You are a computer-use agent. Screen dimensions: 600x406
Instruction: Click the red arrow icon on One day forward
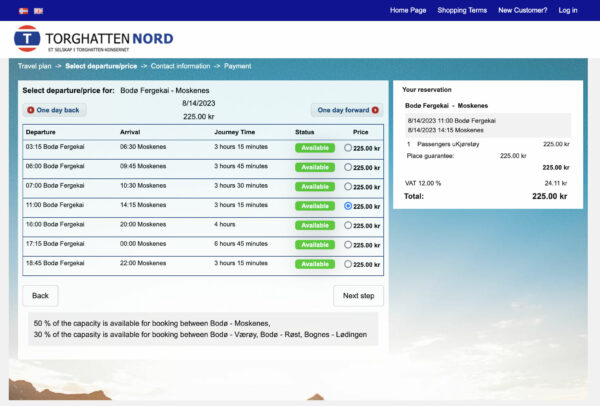click(x=375, y=110)
